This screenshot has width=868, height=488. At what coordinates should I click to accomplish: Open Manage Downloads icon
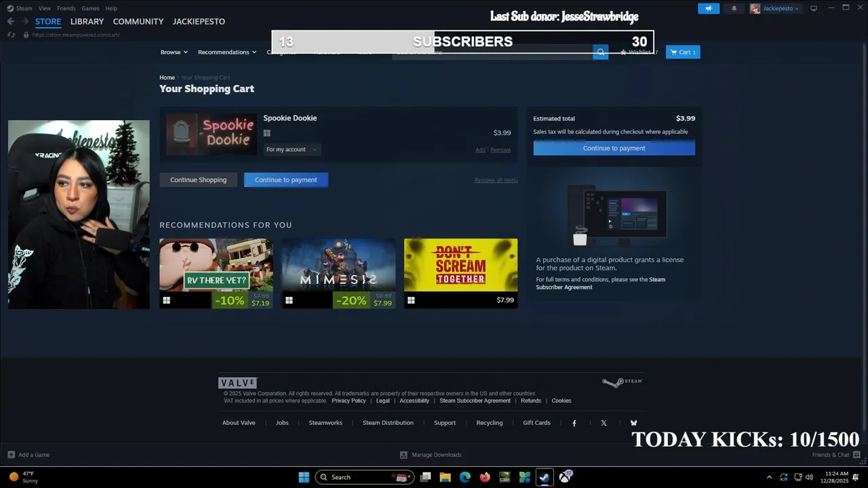403,455
